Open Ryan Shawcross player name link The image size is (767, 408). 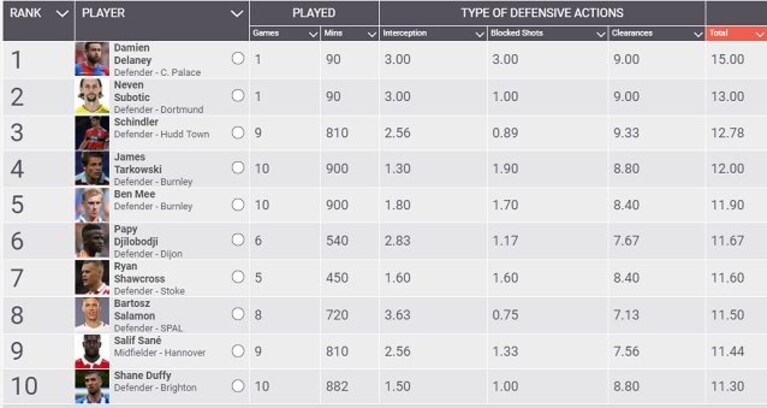[x=139, y=272]
